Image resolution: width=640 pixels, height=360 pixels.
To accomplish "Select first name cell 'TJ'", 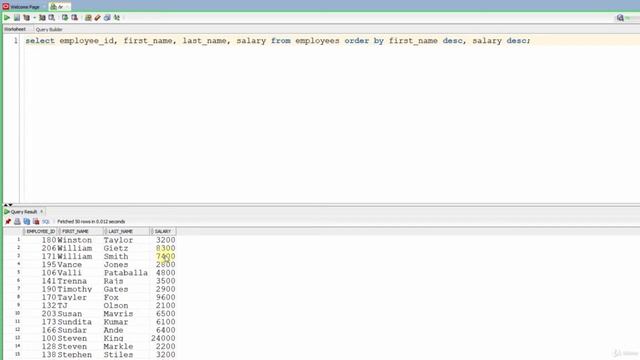I will coord(62,305).
